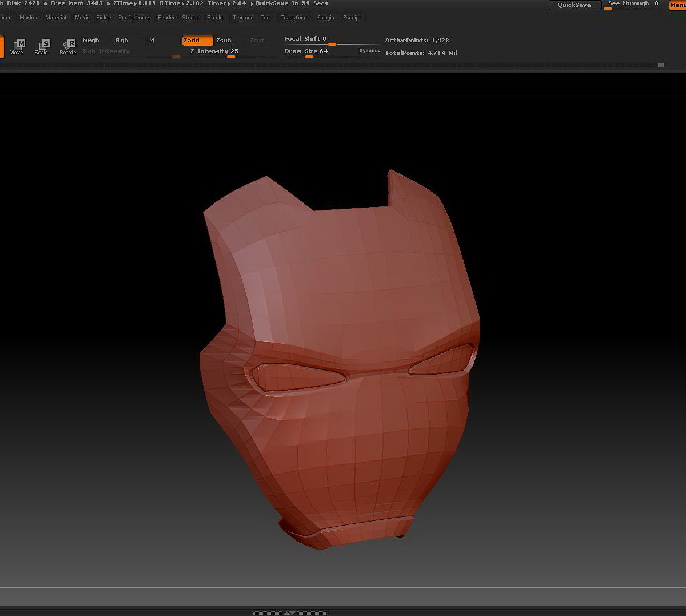Adjust the See-through slider
The image size is (686, 616).
pos(633,5)
